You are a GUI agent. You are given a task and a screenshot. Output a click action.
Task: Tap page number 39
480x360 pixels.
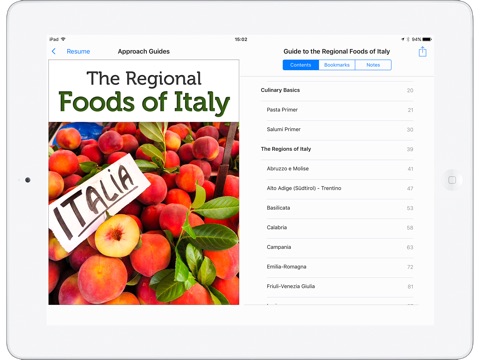410,149
